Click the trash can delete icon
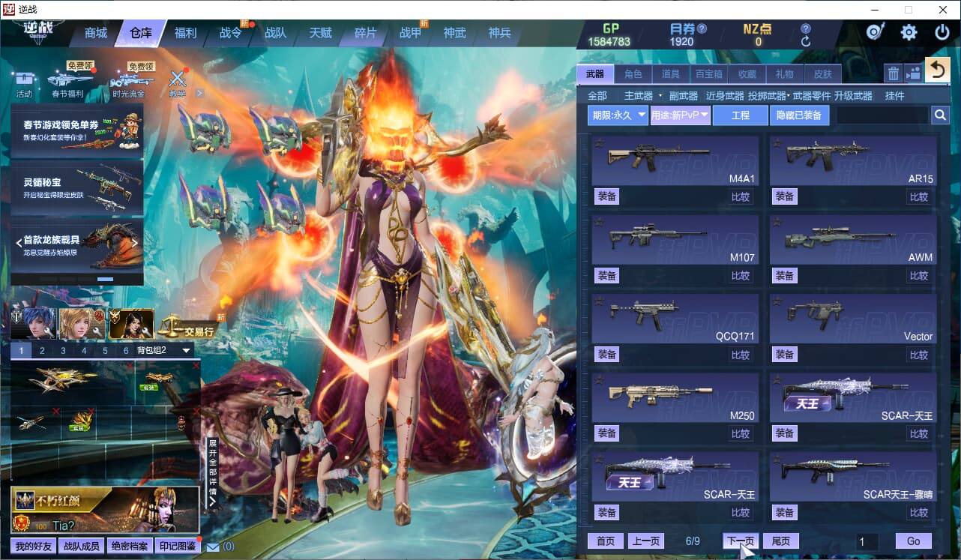 tap(894, 73)
